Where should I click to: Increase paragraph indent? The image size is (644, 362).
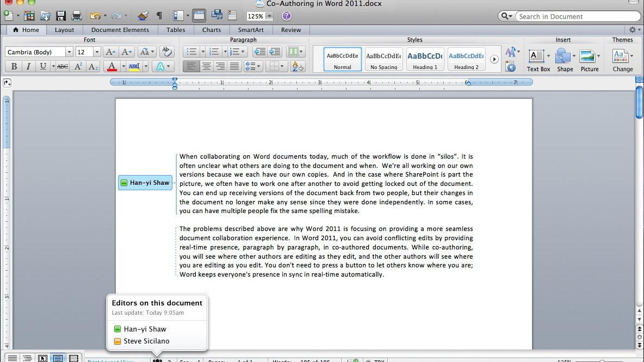tap(275, 52)
